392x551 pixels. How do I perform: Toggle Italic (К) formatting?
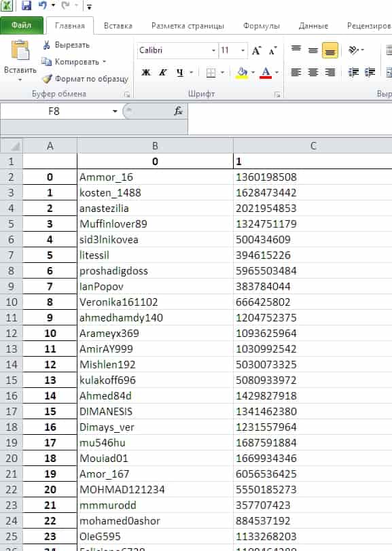(x=162, y=73)
